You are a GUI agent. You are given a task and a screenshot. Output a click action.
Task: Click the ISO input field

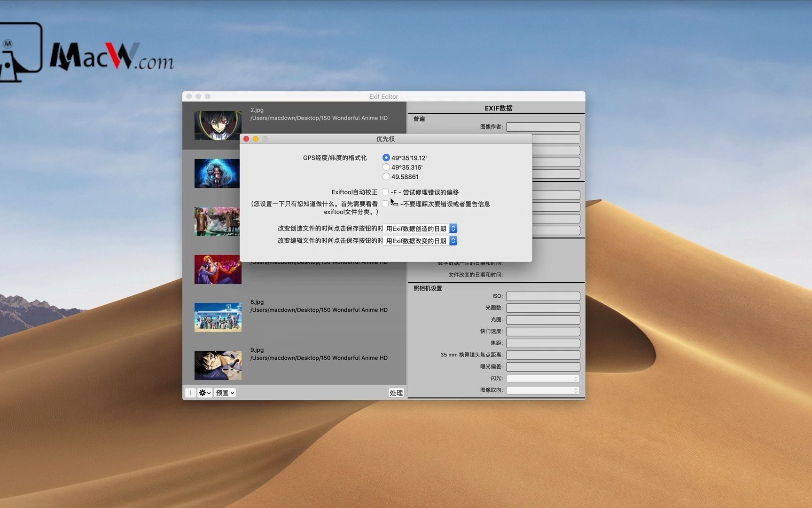coord(543,296)
